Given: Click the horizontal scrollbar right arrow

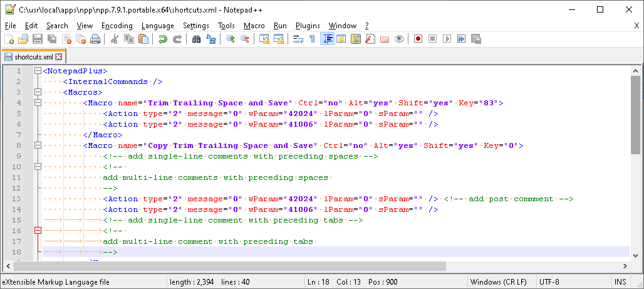Looking at the screenshot, I should click(625, 266).
